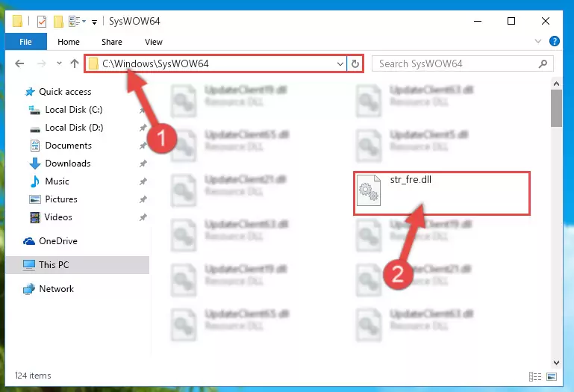
Task: Open the Home ribbon tab
Action: point(69,42)
